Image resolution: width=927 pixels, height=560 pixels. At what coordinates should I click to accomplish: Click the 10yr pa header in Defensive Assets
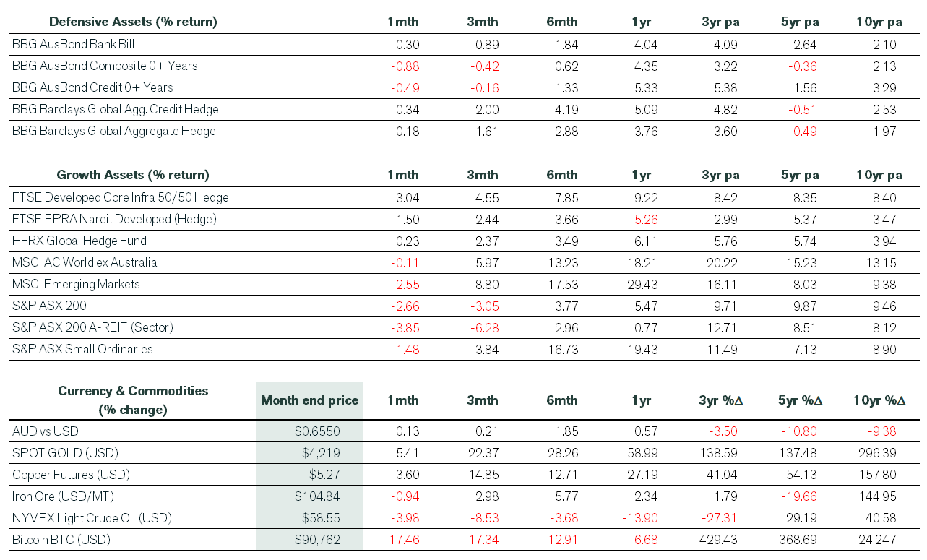click(879, 22)
